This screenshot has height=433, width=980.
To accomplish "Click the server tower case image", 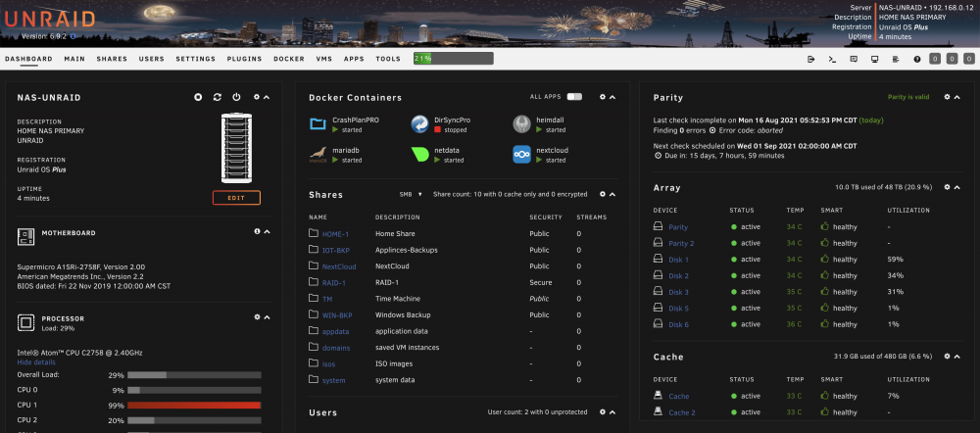I will pos(236,149).
